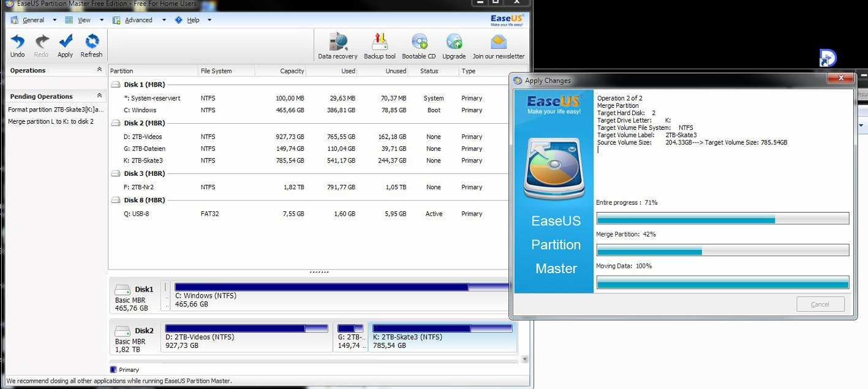
Task: Click the Merge Partition progress bar
Action: tap(723, 250)
